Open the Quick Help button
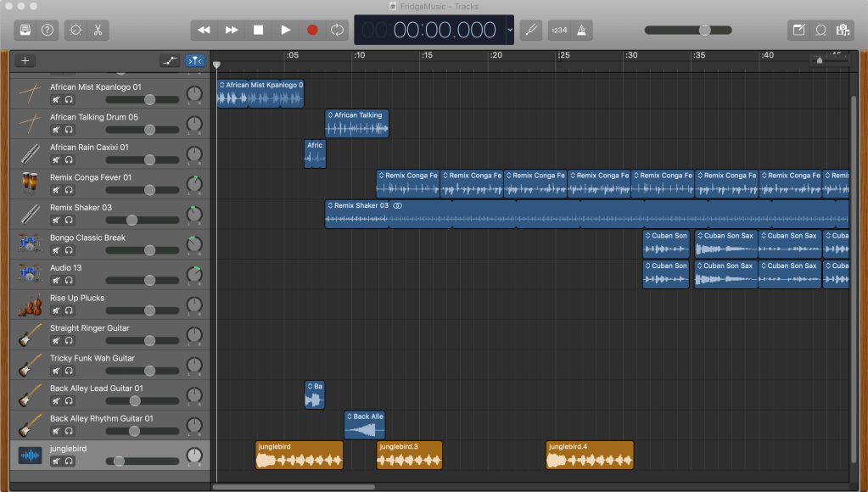Viewport: 868px width, 492px height. click(x=48, y=30)
